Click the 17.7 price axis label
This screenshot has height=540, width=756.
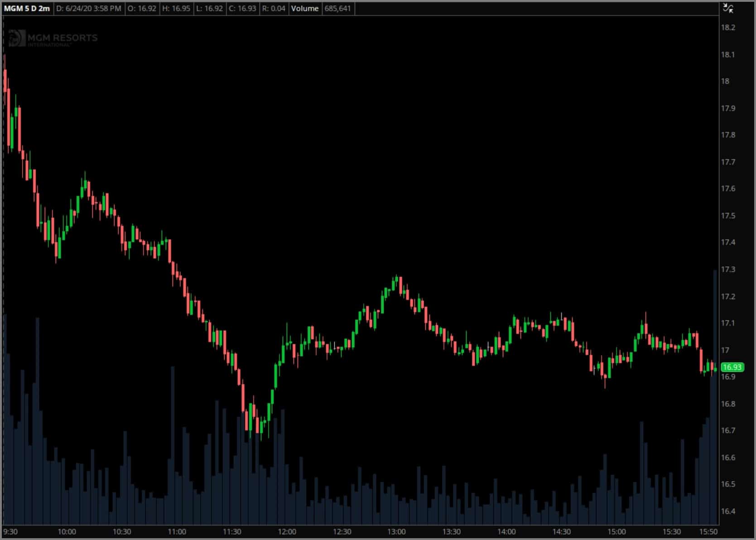tap(728, 162)
